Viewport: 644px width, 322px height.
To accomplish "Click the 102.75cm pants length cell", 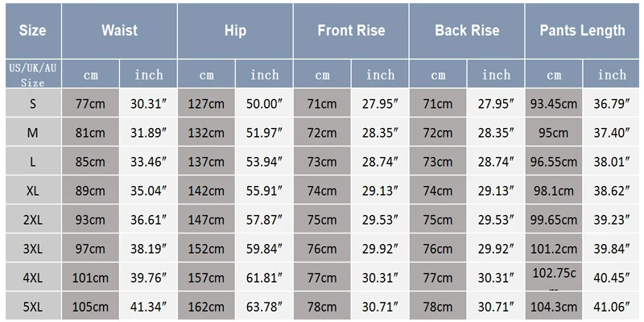I will tap(554, 278).
